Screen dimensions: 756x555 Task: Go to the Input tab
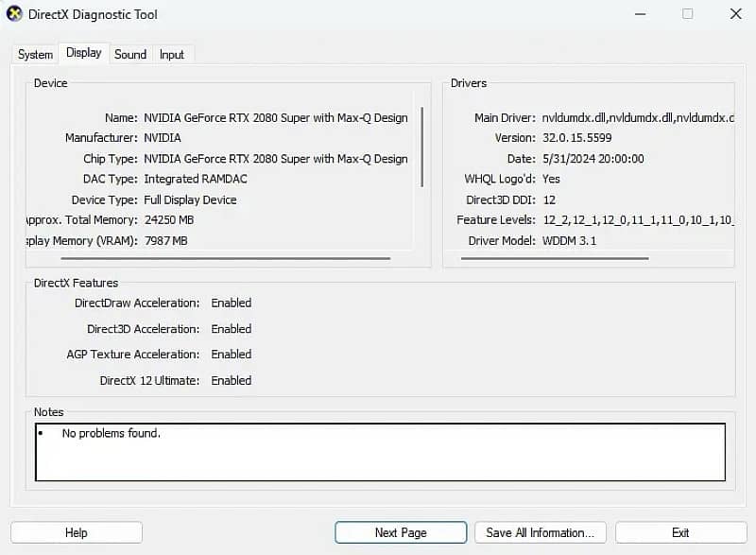tap(172, 55)
